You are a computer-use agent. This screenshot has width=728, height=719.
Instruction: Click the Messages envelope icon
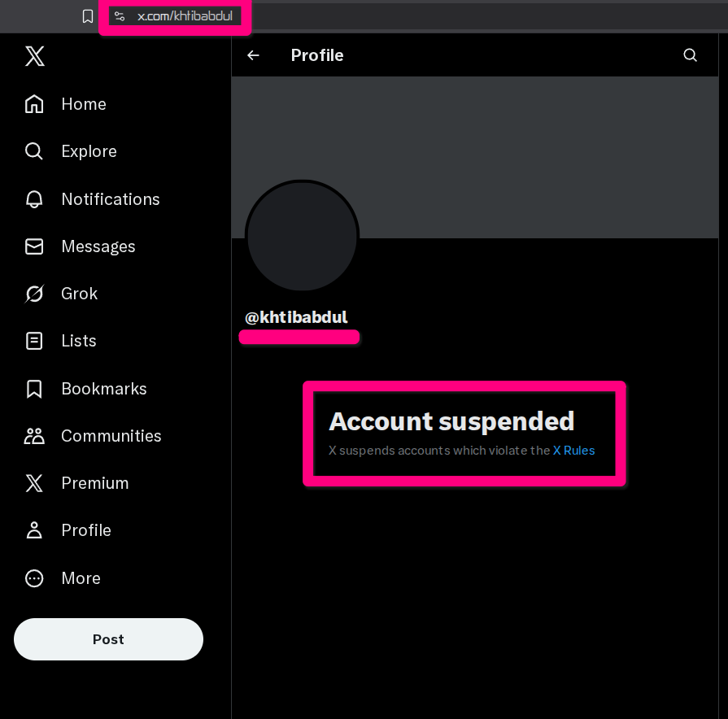pos(34,246)
